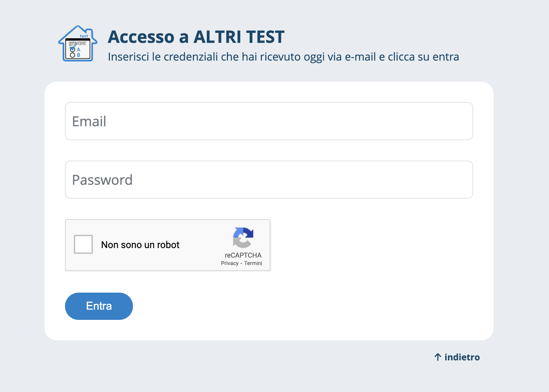Click the up arrow beside indietro
This screenshot has width=549, height=392.
pyautogui.click(x=438, y=357)
